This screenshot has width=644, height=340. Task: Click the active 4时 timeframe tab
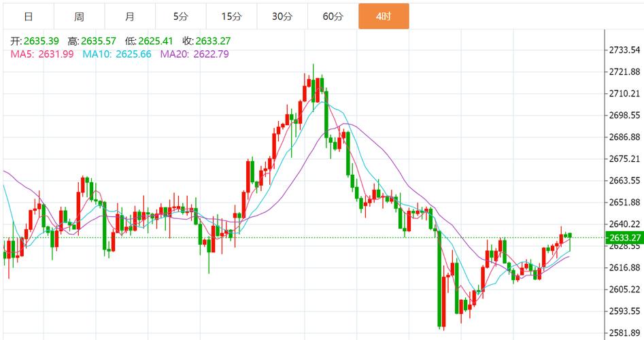384,16
